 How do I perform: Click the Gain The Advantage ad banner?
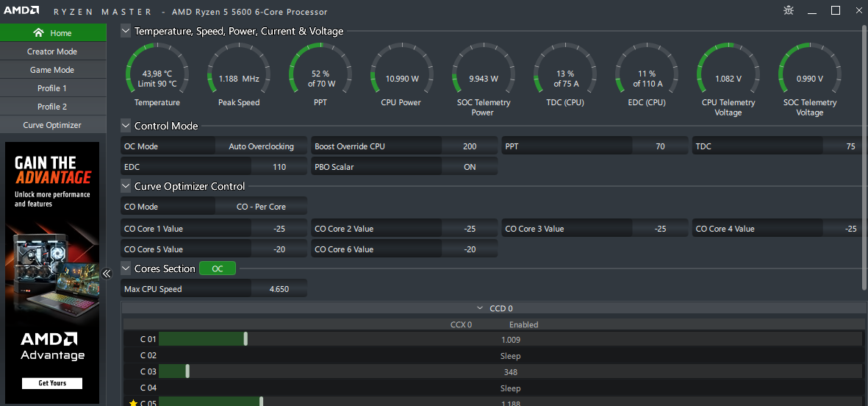click(53, 273)
